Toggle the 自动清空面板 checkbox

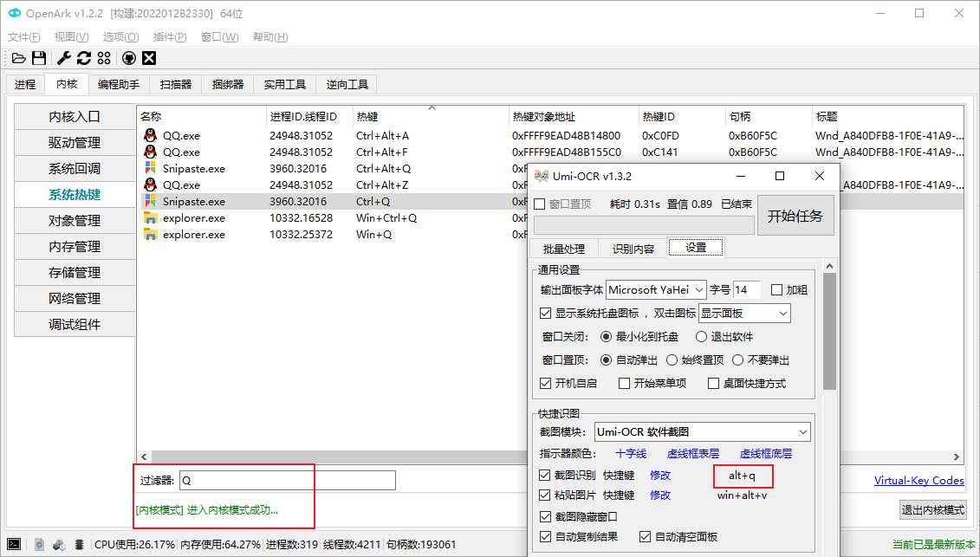pyautogui.click(x=645, y=536)
